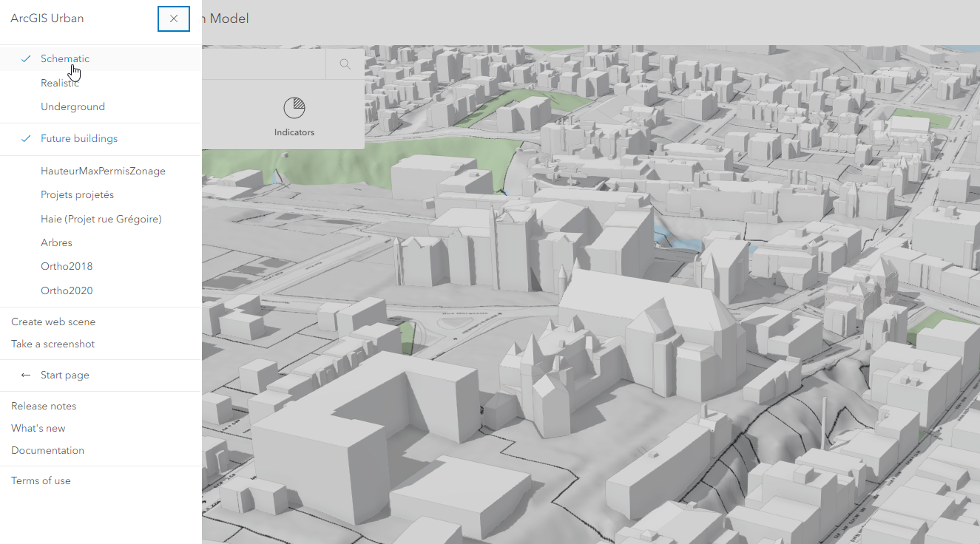Open the Indicators panel
Screen dimensions: 980x544
tap(294, 115)
